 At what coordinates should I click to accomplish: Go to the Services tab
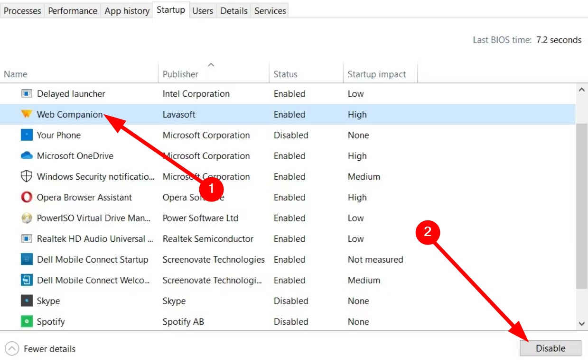(270, 11)
